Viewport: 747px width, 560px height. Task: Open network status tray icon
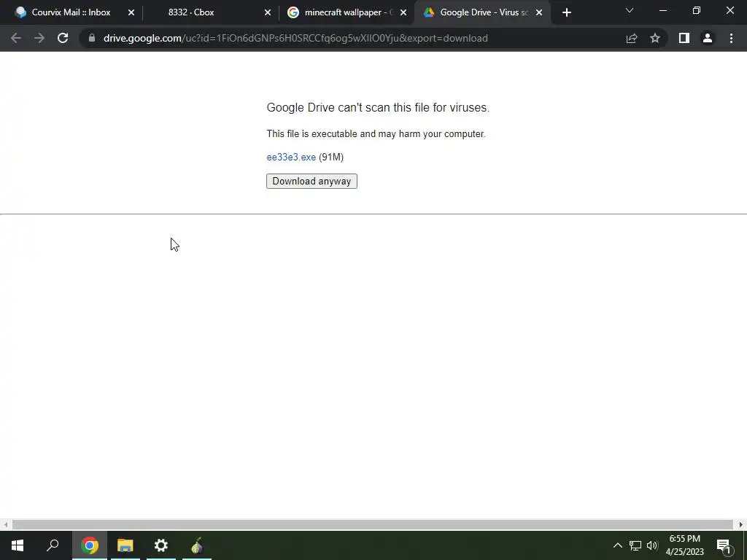coord(635,545)
